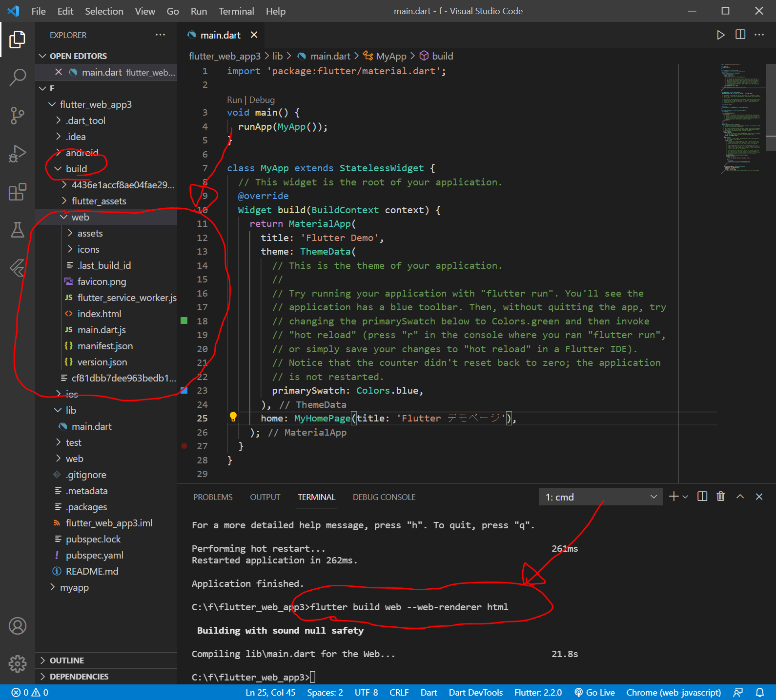Click the Debug CodeLens above main()
Image resolution: width=776 pixels, height=700 pixels.
point(262,100)
